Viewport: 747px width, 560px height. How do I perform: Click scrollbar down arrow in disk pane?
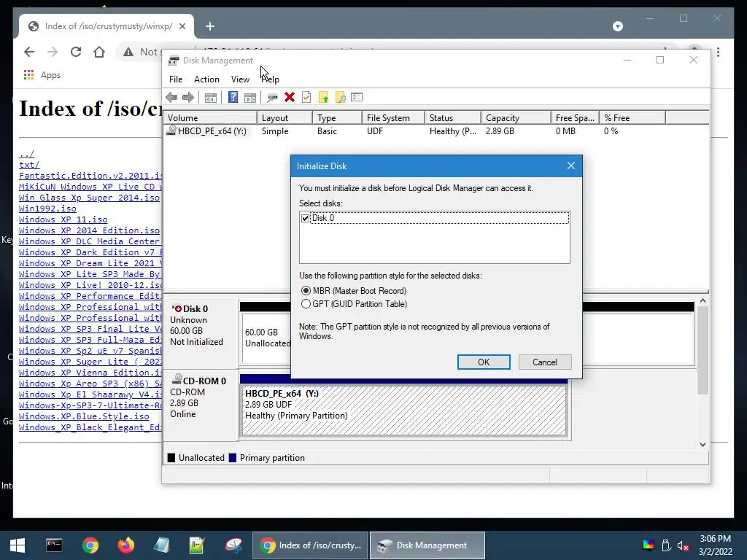pos(703,444)
